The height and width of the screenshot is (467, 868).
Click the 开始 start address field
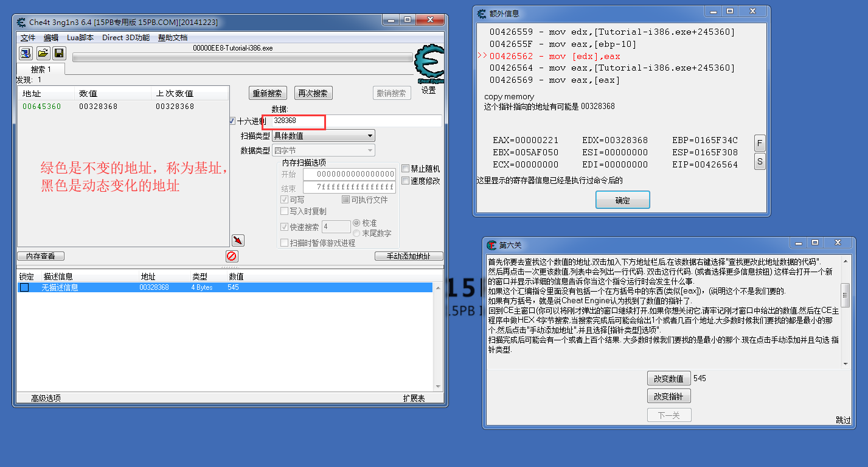tap(349, 174)
